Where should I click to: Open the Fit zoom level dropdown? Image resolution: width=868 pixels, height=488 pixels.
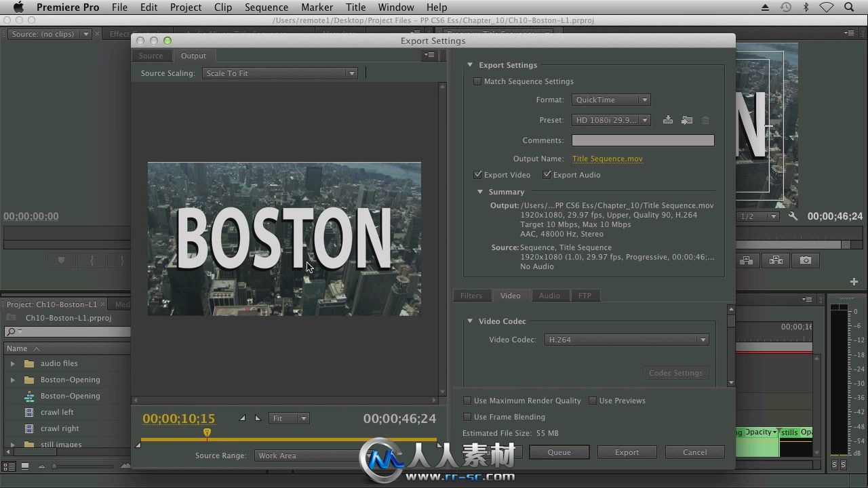tap(289, 418)
